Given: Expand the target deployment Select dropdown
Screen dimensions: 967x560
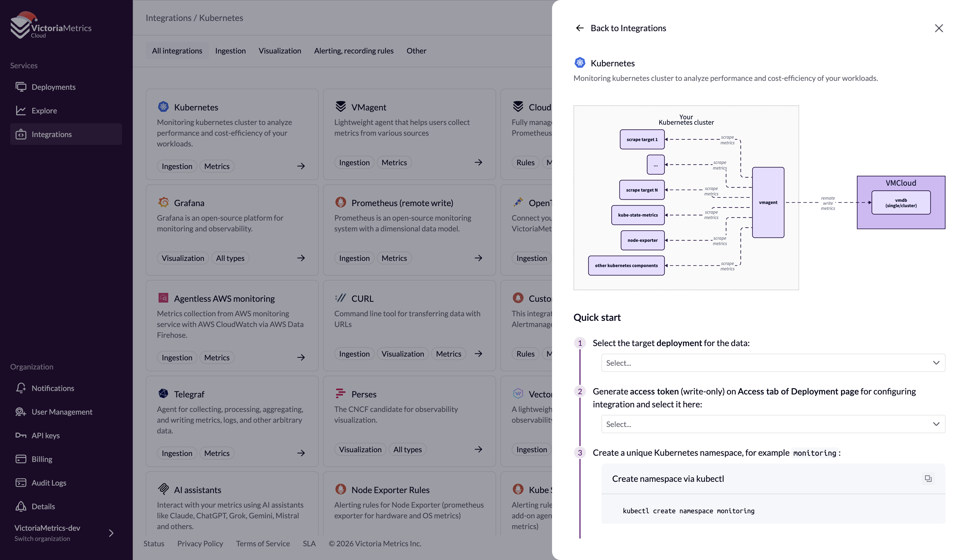Looking at the screenshot, I should coord(773,363).
